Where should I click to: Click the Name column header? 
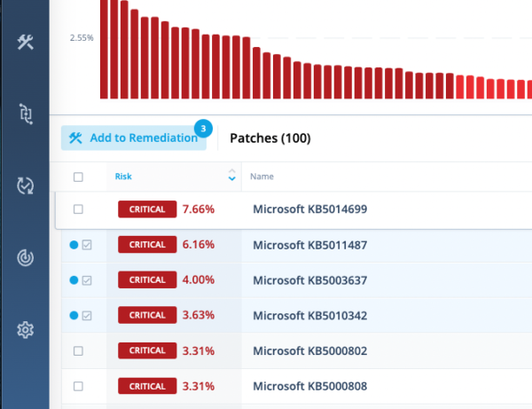click(x=262, y=177)
